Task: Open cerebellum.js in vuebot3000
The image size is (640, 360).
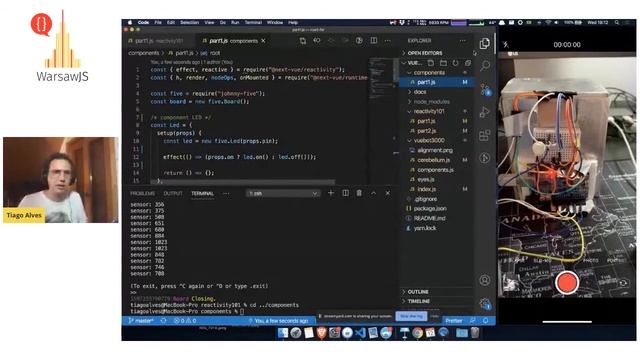Action: [433, 160]
